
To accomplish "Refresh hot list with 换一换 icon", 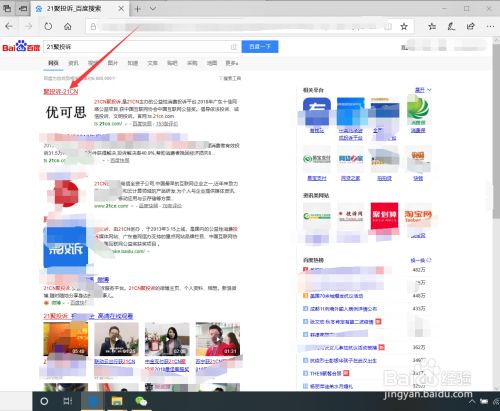I will (429, 260).
